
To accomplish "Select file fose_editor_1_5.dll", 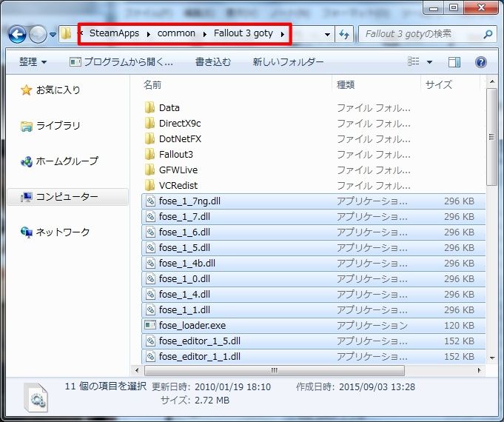I will (x=313, y=341).
